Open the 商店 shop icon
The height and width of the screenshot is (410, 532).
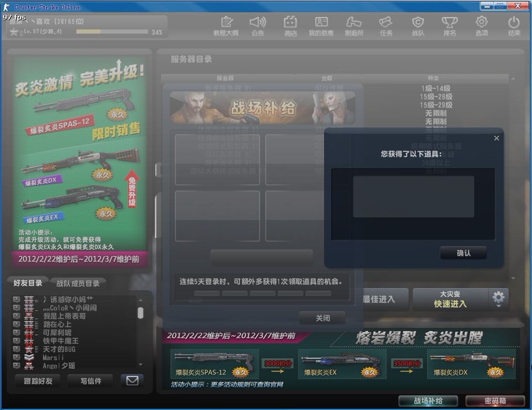291,26
